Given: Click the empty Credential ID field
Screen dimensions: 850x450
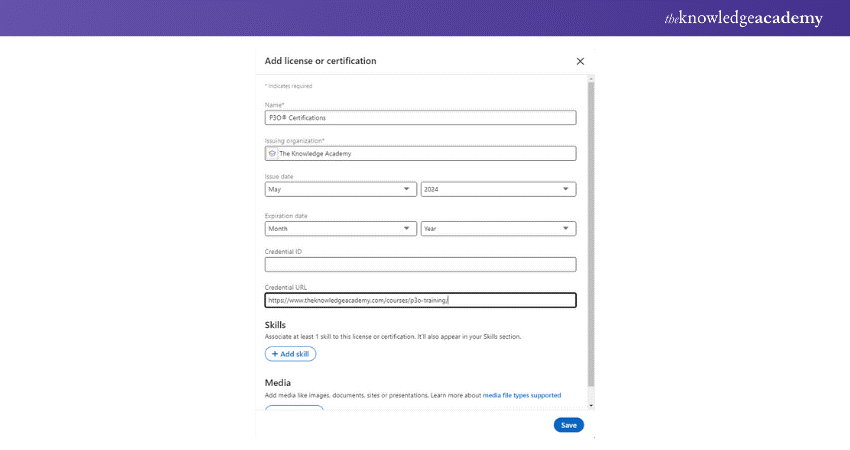Looking at the screenshot, I should tap(420, 265).
